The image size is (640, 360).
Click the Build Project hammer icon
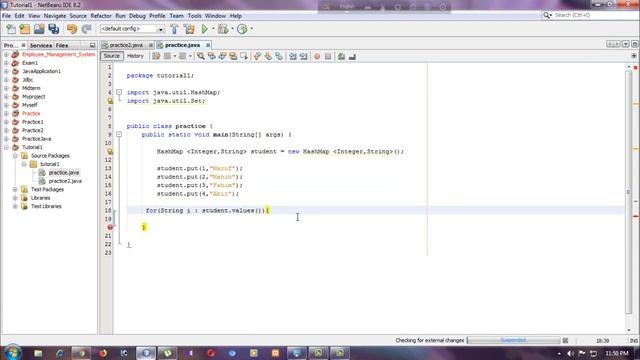point(174,29)
